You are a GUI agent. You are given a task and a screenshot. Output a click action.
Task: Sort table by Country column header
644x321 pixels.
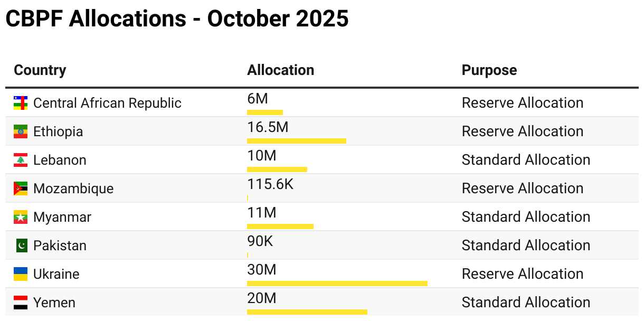(x=40, y=70)
